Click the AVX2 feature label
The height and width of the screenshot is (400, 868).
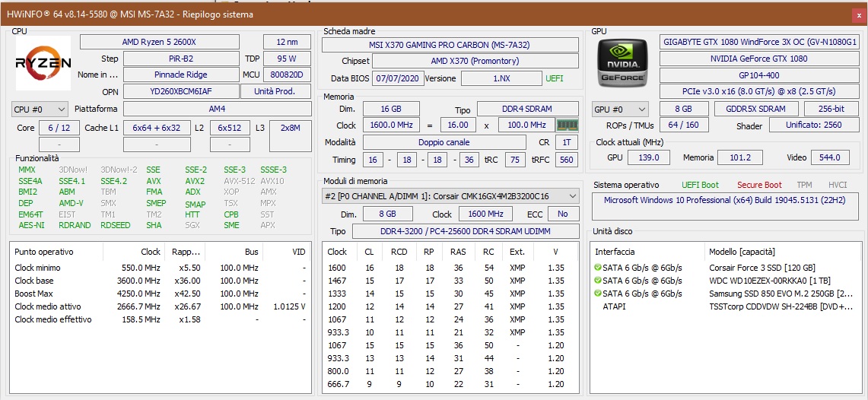point(195,181)
